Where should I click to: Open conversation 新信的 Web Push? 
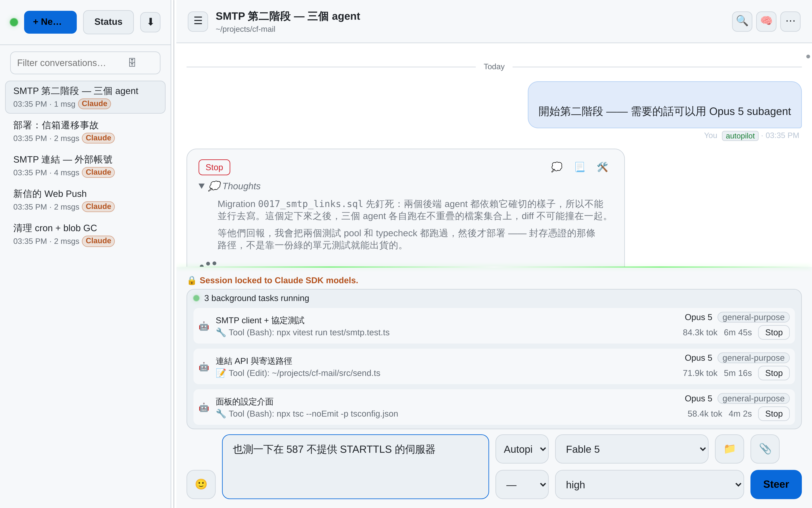pos(85,200)
